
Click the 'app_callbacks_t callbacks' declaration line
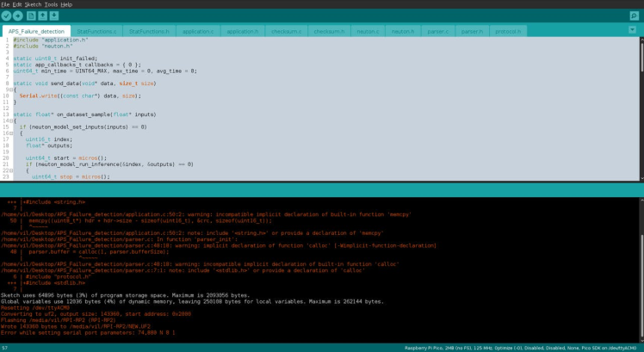click(77, 65)
